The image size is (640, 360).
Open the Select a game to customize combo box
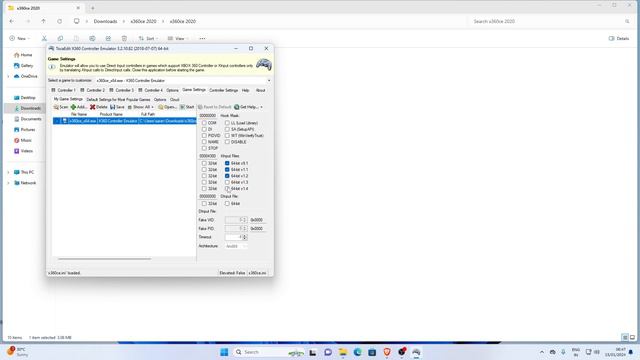pos(183,80)
